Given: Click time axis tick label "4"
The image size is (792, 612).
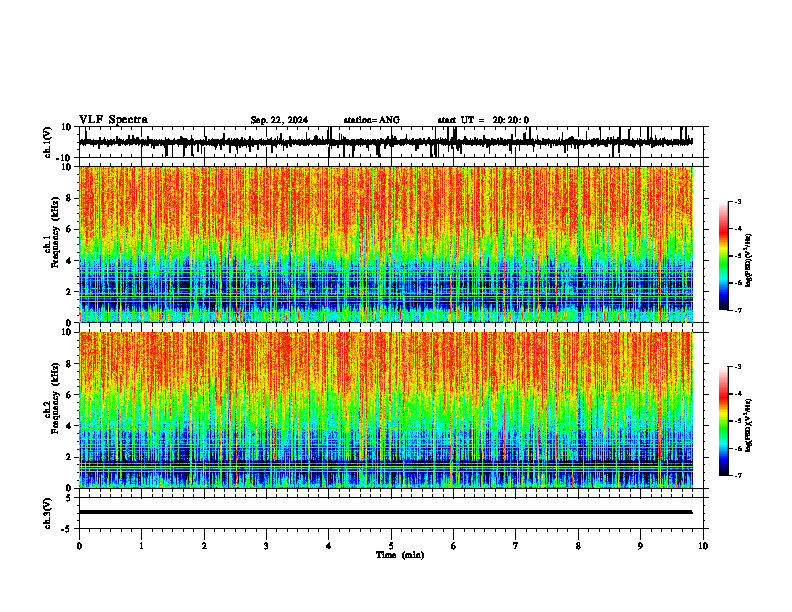Looking at the screenshot, I should point(329,546).
